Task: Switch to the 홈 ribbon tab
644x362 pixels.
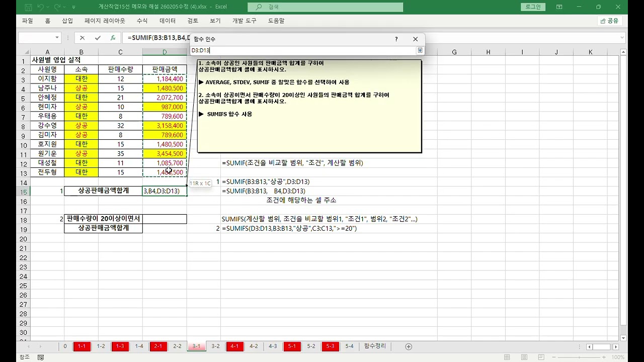Action: pyautogui.click(x=48, y=21)
